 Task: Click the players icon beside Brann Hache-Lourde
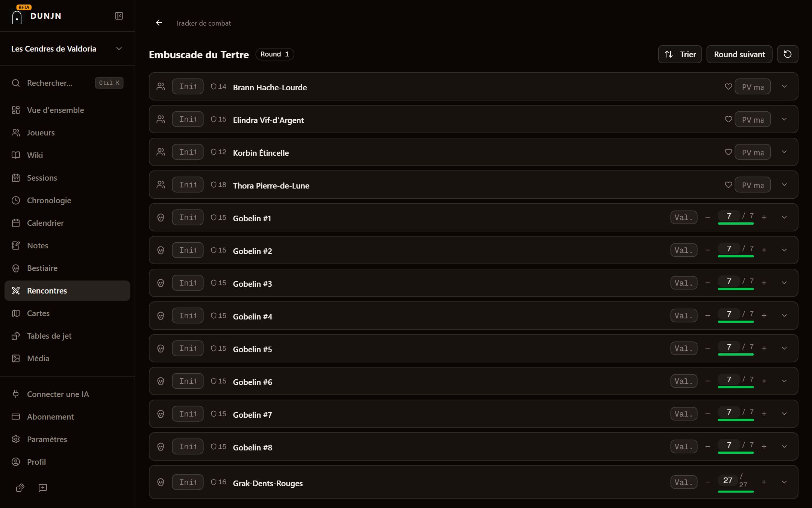coord(161,87)
